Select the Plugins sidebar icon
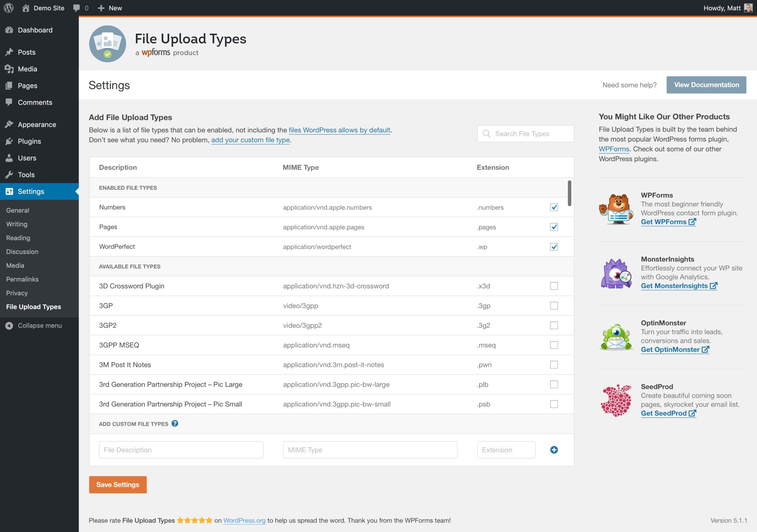The height and width of the screenshot is (532, 757). [x=9, y=141]
